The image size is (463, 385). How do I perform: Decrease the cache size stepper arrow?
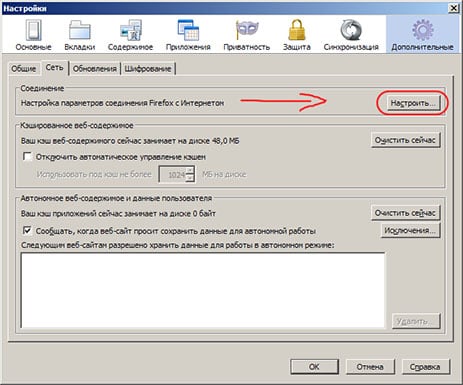[190, 178]
